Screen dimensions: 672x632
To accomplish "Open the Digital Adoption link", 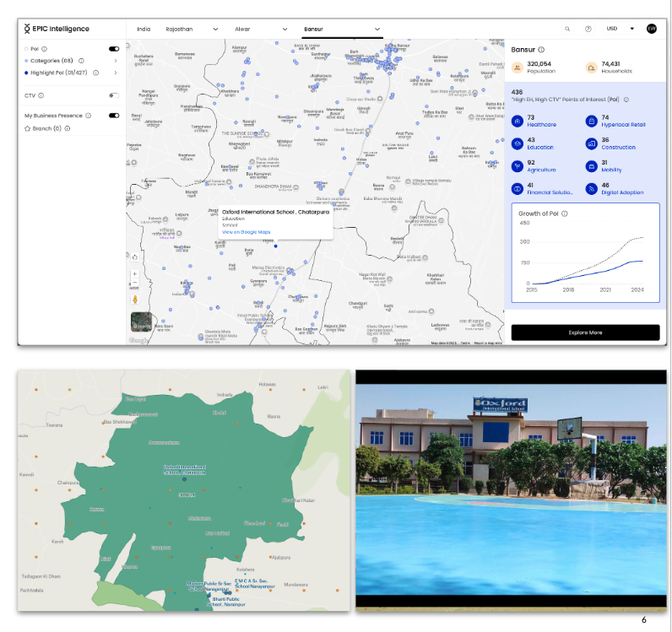I will coord(622,193).
